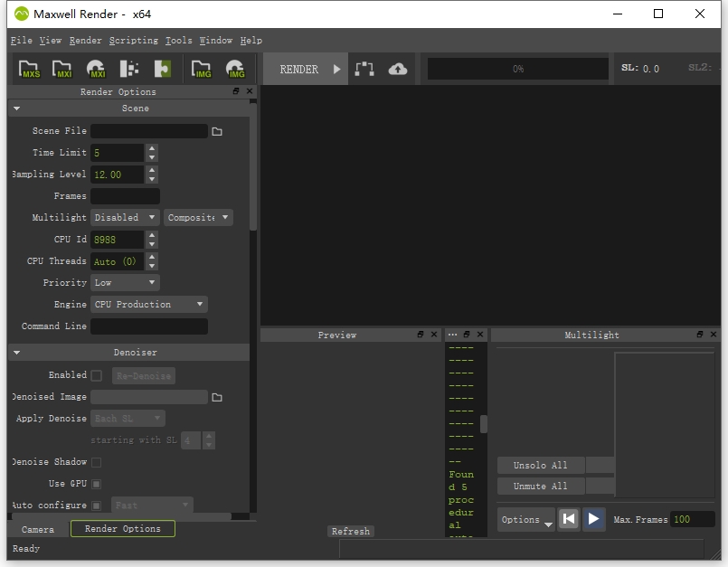Open the Multilight Disabled dropdown

(x=125, y=218)
